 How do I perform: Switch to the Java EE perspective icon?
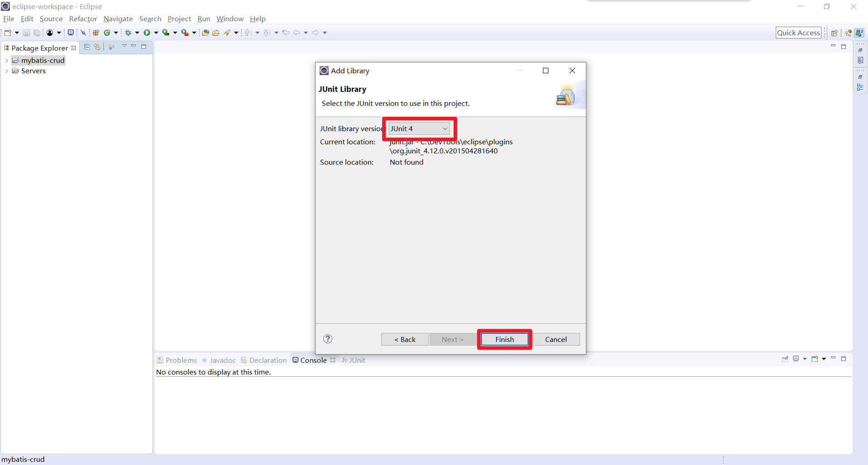849,33
